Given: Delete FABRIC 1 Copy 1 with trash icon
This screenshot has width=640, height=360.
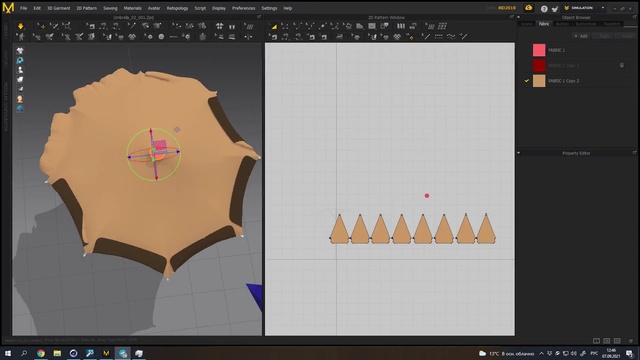Looking at the screenshot, I should coord(622,65).
